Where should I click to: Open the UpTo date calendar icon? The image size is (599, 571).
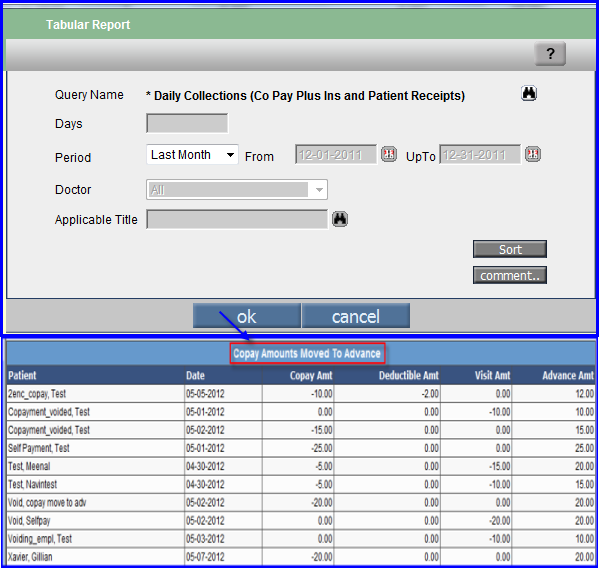[533, 154]
